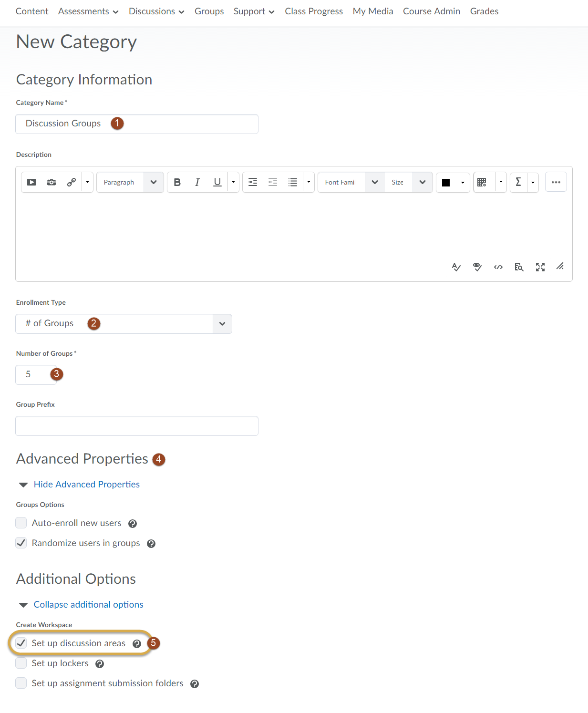588x713 pixels.
Task: View HTML source of the description editor
Action: (498, 267)
